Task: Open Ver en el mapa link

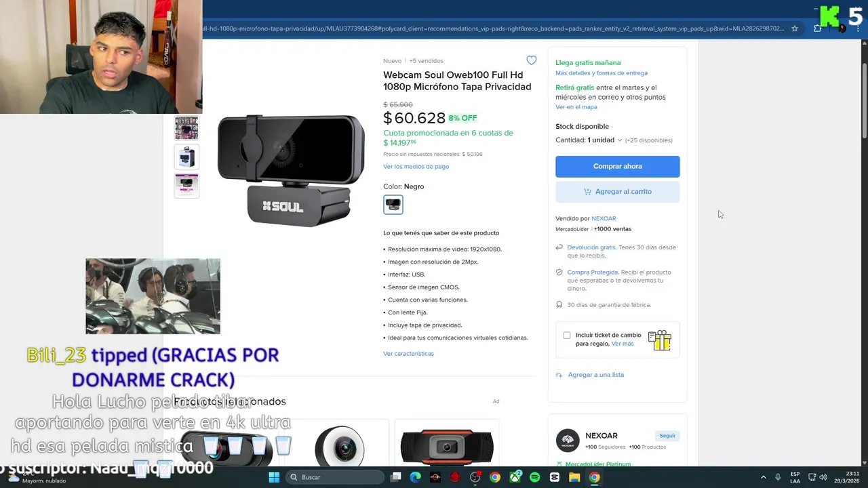Action: 576,107
